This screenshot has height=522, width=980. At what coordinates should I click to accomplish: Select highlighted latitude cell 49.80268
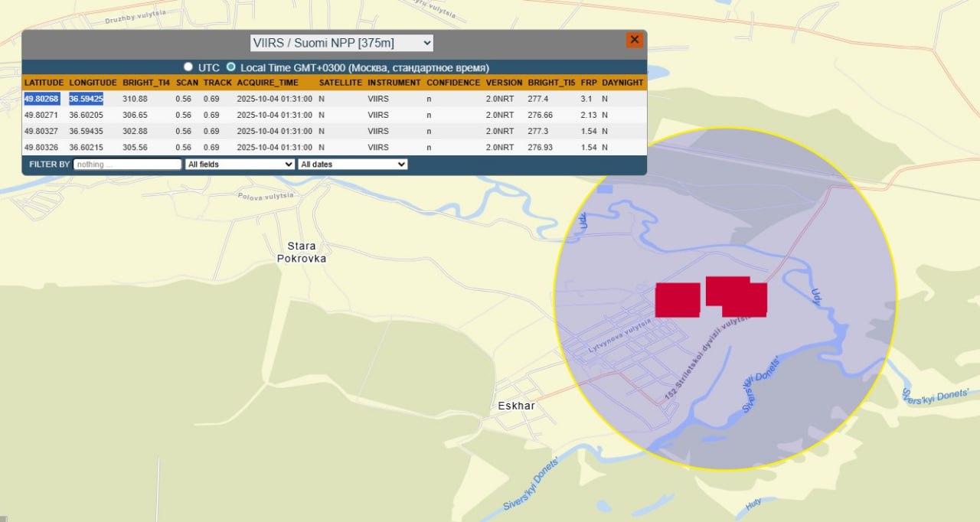[x=41, y=99]
